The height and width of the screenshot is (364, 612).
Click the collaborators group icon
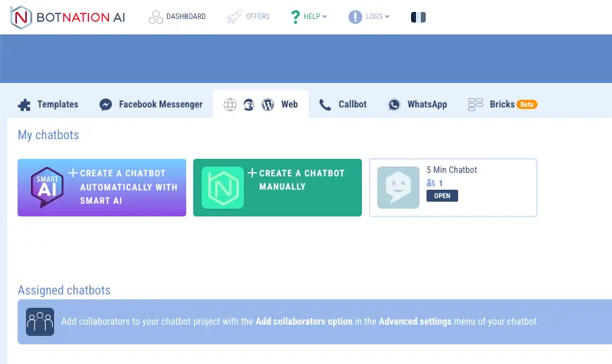point(40,322)
